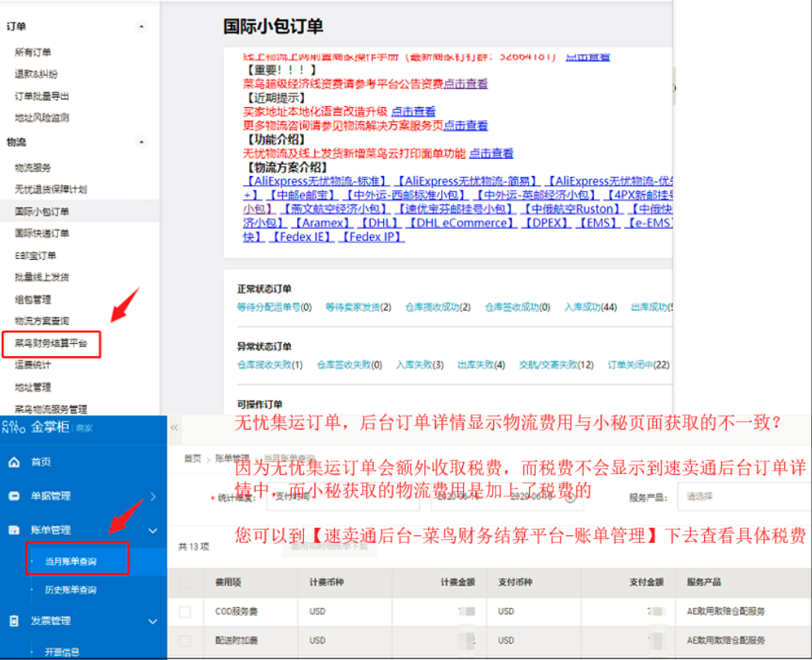812x660 pixels.
Task: Open 所有订单 in sidebar
Action: [33, 52]
